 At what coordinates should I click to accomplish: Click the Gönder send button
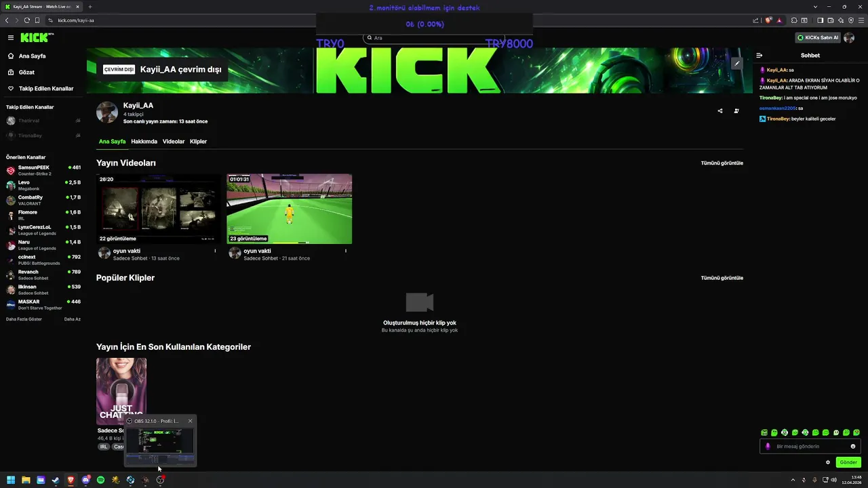[848, 462]
